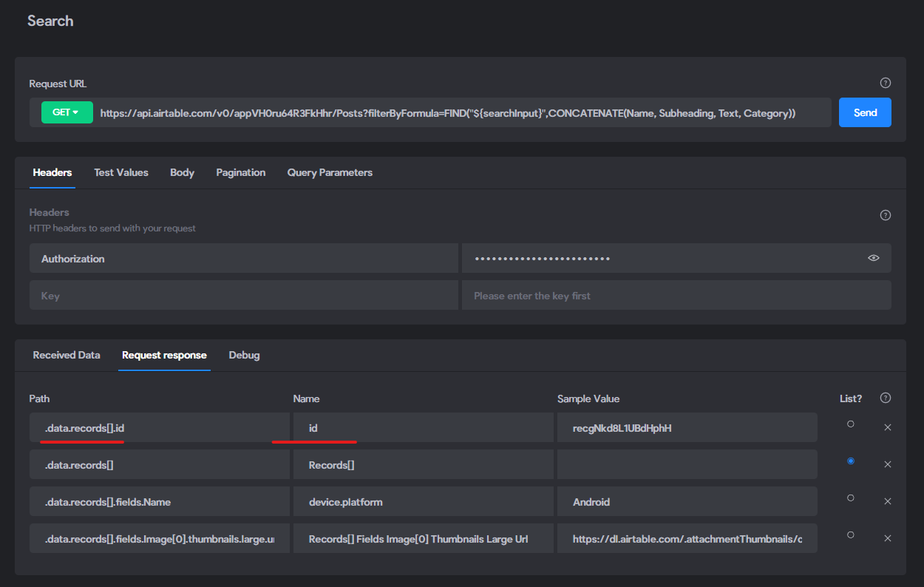The width and height of the screenshot is (924, 587).
Task: Switch to the Test Values tab
Action: point(121,172)
